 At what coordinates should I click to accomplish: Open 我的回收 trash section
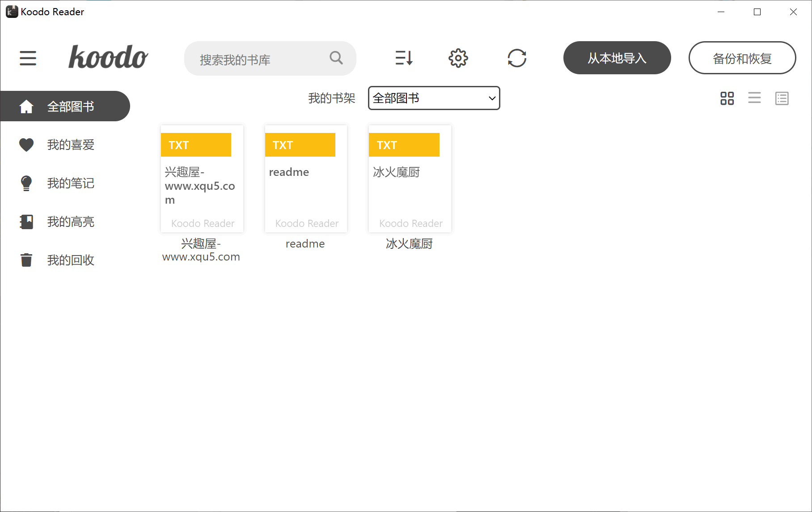pos(70,260)
